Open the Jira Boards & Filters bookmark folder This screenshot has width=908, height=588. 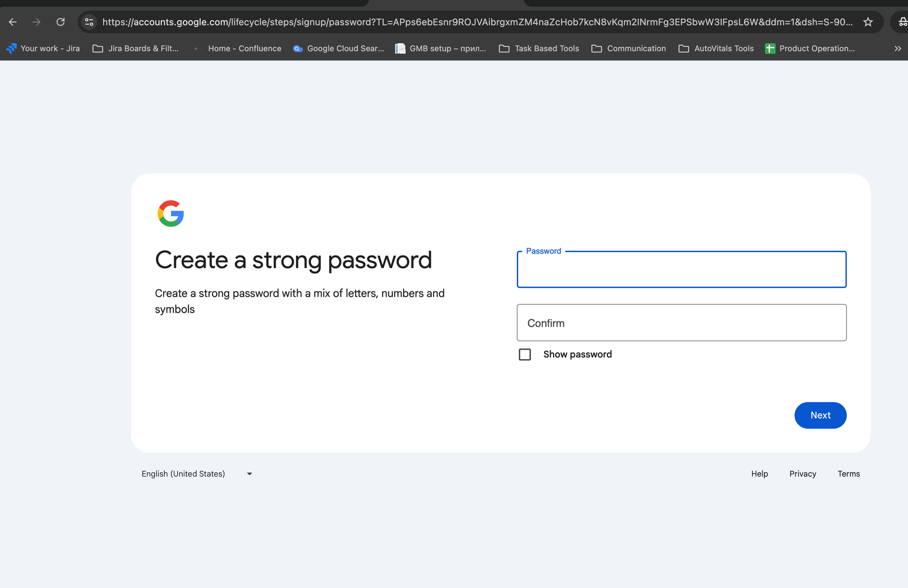tap(135, 49)
